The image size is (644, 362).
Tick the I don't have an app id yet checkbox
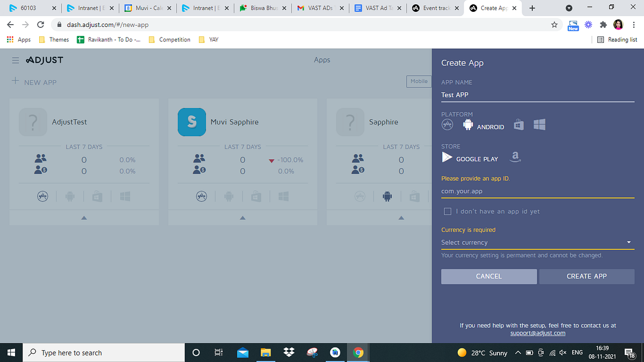pyautogui.click(x=448, y=211)
